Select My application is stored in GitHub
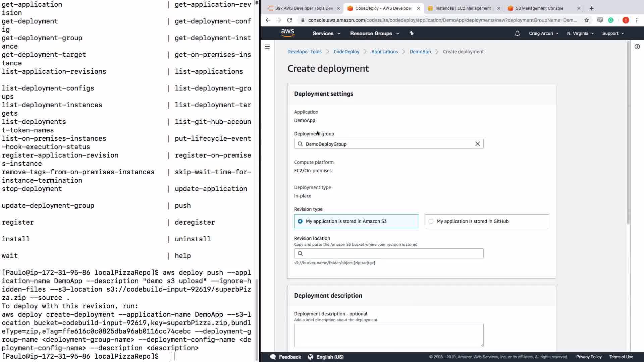The height and width of the screenshot is (362, 644). pos(431,221)
